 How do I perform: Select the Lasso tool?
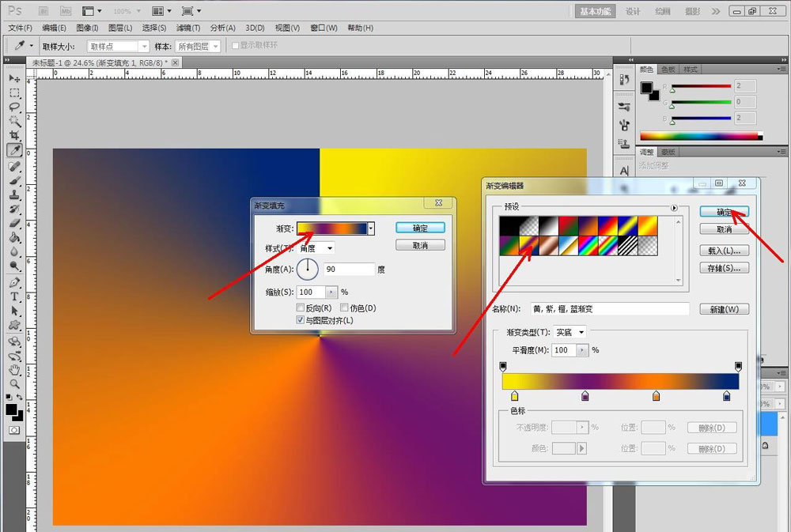(x=14, y=107)
